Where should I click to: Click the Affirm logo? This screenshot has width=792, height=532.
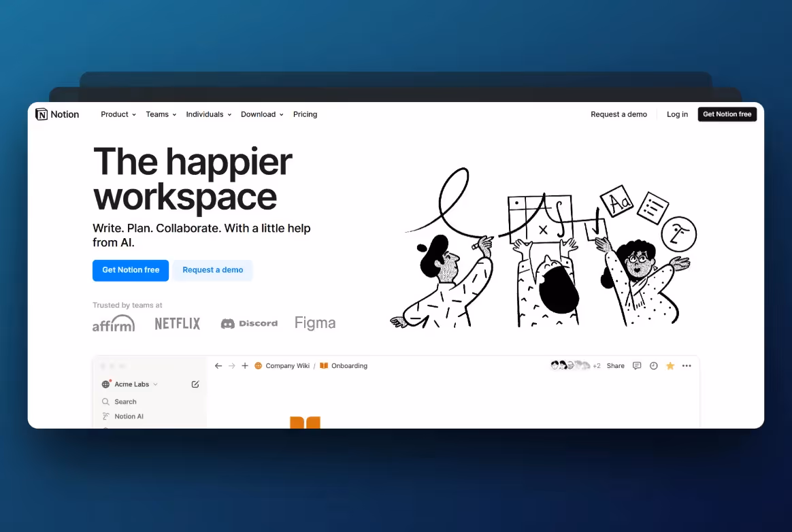point(114,323)
